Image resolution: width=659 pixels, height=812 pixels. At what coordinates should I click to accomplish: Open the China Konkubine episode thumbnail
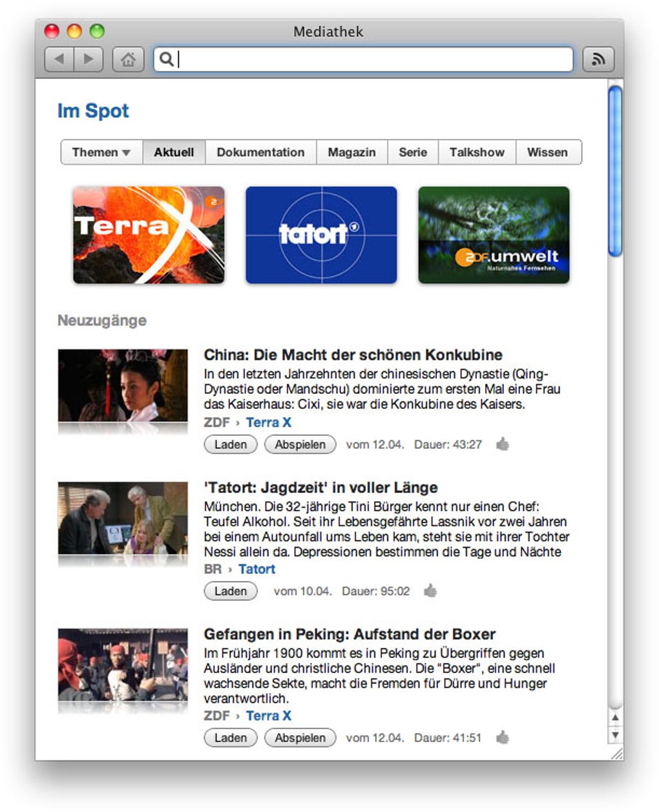[123, 386]
